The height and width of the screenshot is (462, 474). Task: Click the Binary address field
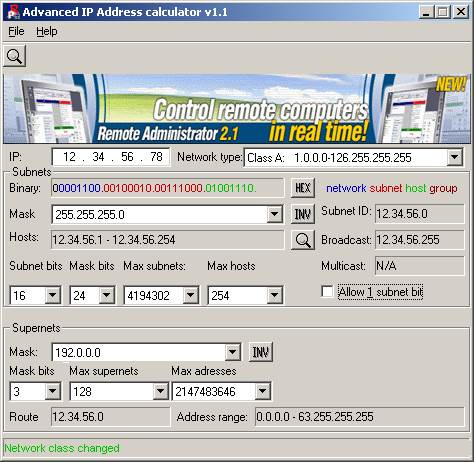pyautogui.click(x=167, y=188)
